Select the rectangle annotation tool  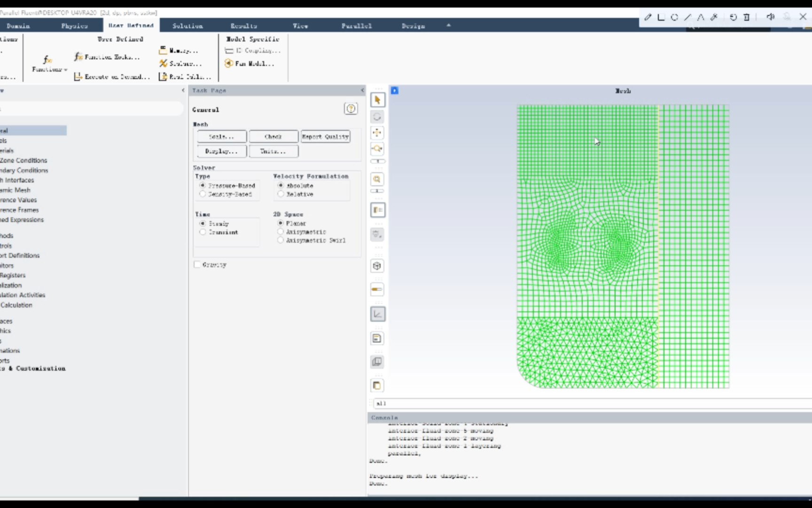661,17
